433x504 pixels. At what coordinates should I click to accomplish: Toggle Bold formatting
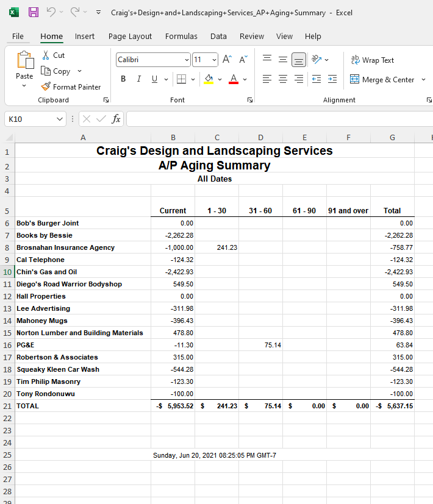click(123, 79)
